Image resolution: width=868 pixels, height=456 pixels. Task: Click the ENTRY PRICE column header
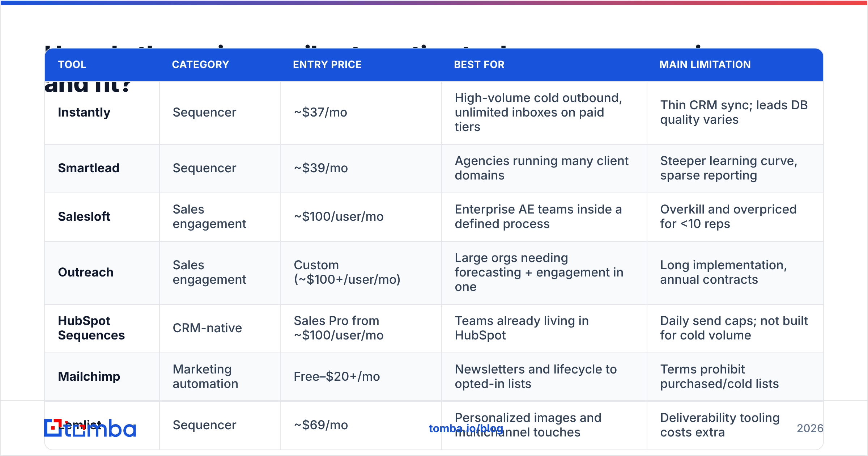pyautogui.click(x=327, y=64)
